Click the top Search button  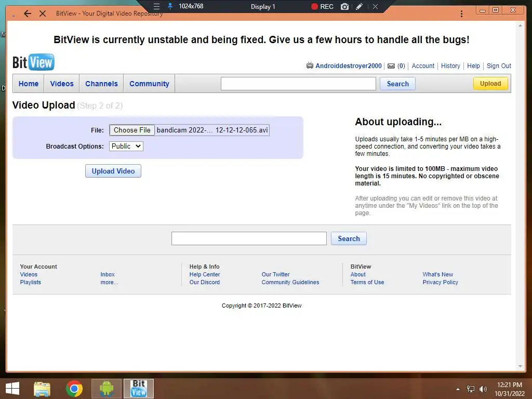[397, 84]
